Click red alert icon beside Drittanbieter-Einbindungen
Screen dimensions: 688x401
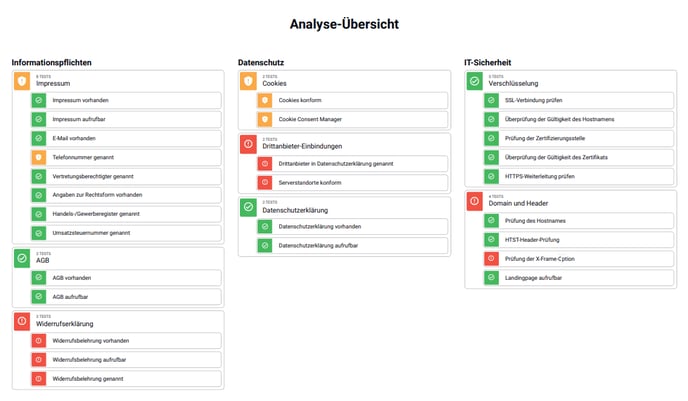248,144
